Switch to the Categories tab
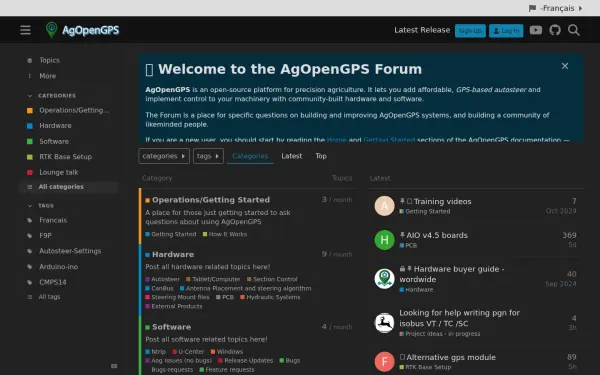The image size is (600, 375). point(250,156)
